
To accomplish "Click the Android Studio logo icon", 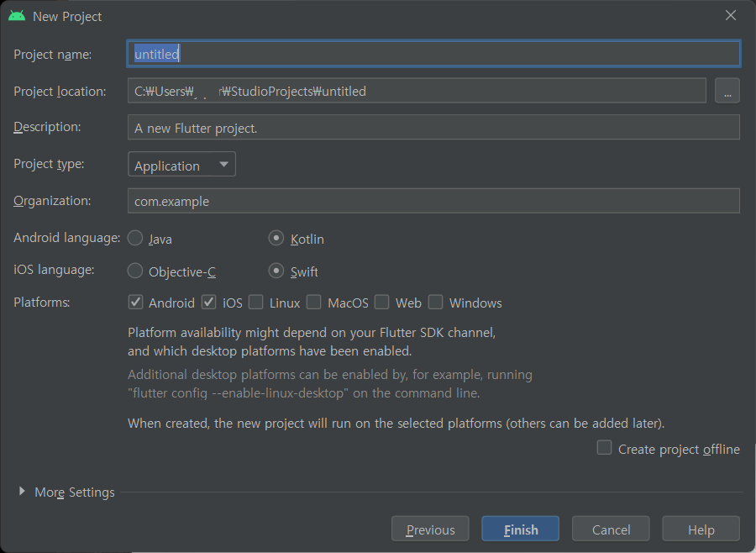I will (17, 16).
